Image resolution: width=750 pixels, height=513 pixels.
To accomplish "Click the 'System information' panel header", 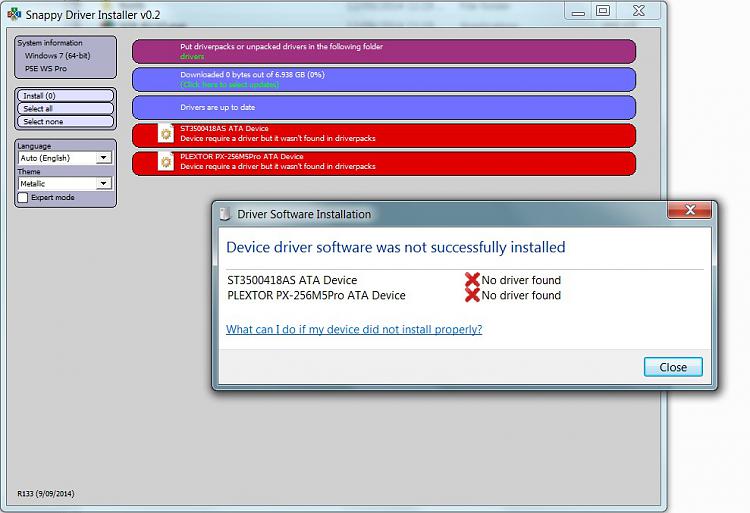I will [50, 43].
